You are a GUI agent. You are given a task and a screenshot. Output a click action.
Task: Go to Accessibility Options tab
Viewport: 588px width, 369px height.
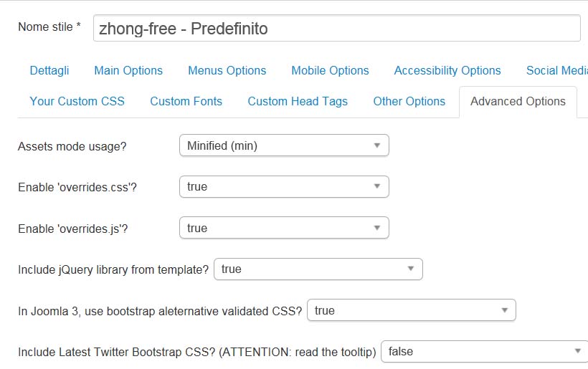[x=447, y=70]
